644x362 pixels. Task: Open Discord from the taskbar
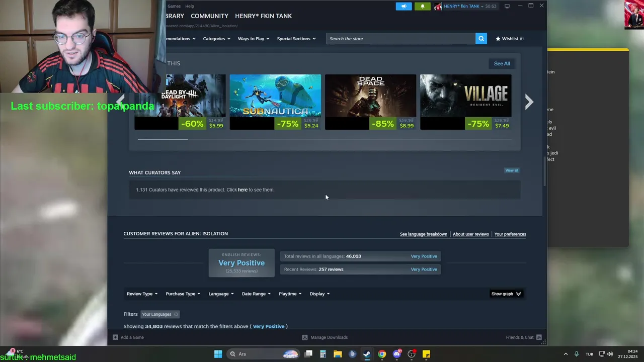tap(397, 354)
